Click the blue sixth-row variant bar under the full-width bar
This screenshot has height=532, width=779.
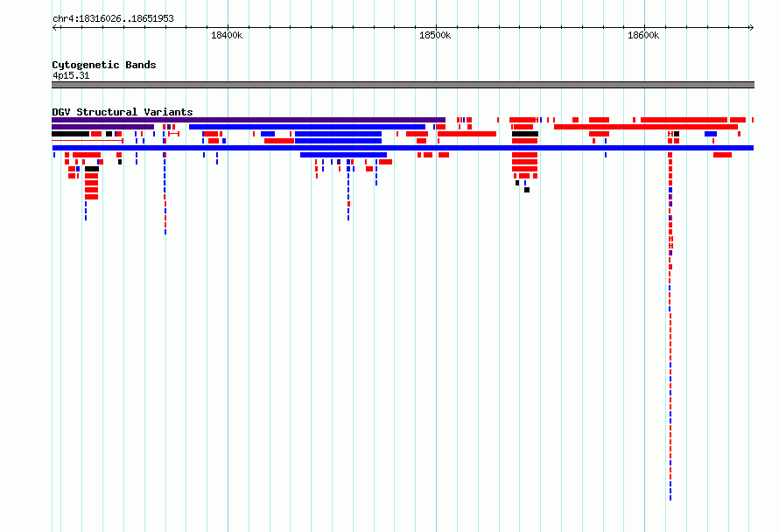[x=343, y=155]
